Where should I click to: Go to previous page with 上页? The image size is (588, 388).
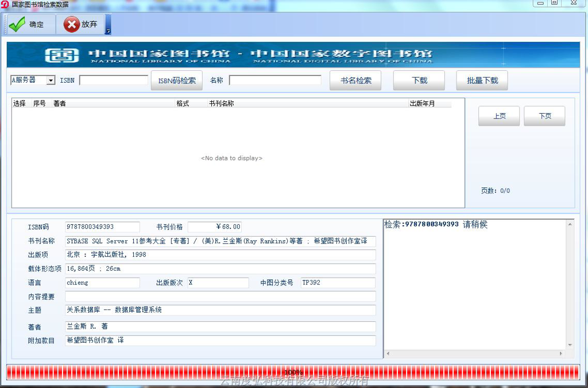pos(499,116)
